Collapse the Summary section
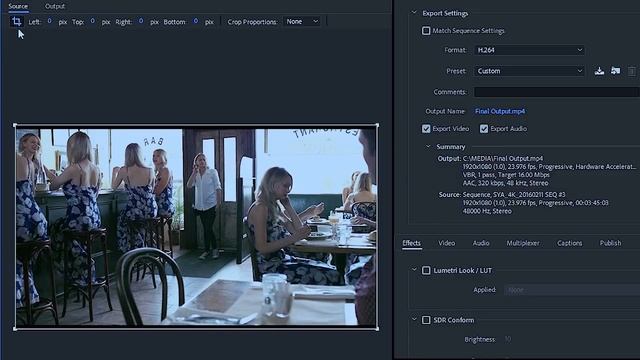Image resolution: width=640 pixels, height=360 pixels. (x=428, y=147)
